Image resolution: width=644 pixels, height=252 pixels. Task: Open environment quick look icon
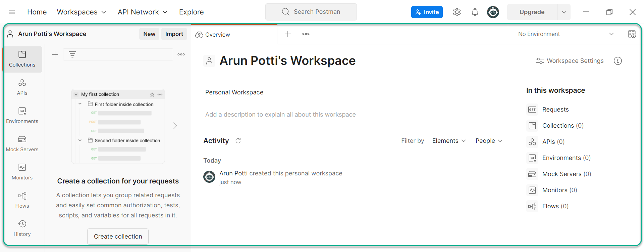click(x=632, y=34)
